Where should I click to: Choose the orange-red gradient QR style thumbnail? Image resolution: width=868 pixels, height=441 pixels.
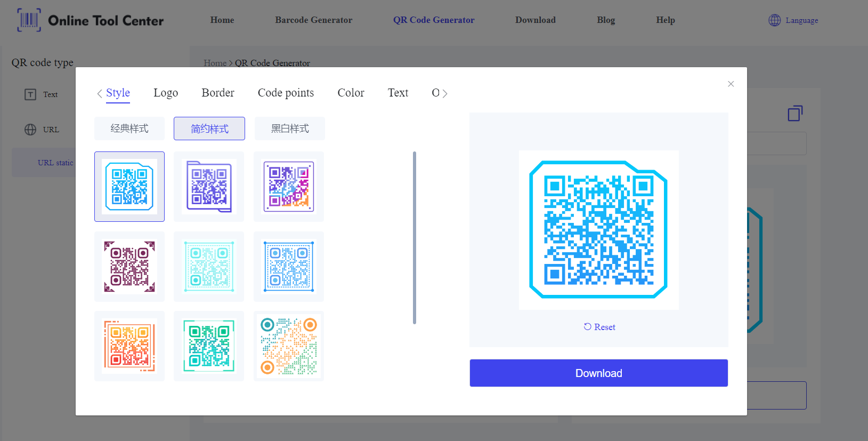[x=129, y=346]
